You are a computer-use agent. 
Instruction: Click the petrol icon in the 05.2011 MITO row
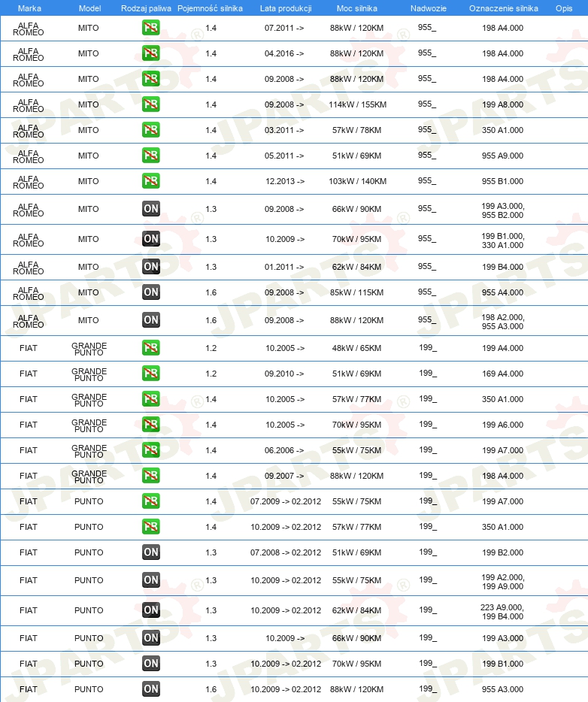[x=150, y=156]
